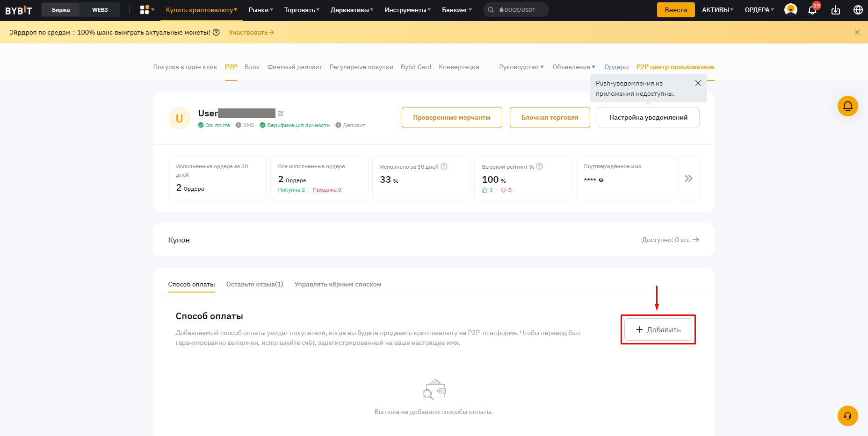Go to 'Покупка в один клик' tab

click(x=185, y=67)
